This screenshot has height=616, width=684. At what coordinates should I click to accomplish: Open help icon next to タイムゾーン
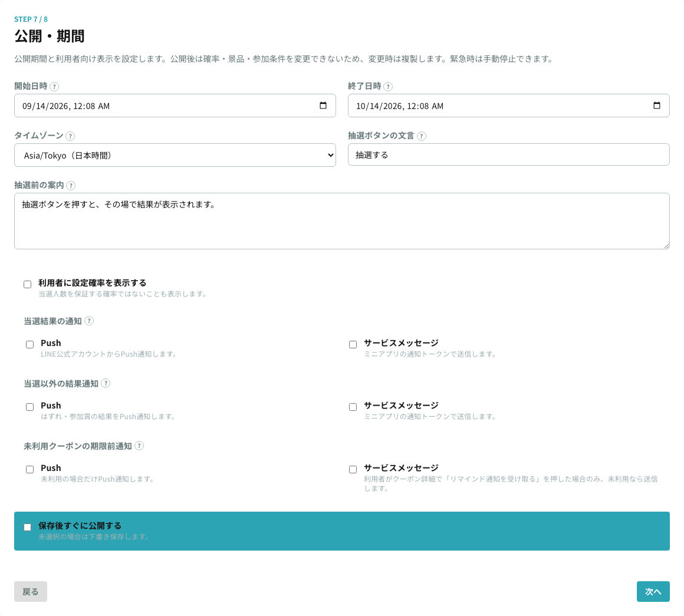[70, 136]
